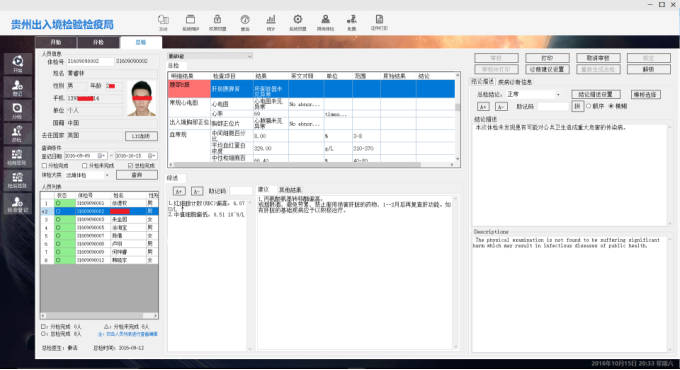
Task: Expand the 总检结论 正常 dropdown
Action: pos(558,95)
